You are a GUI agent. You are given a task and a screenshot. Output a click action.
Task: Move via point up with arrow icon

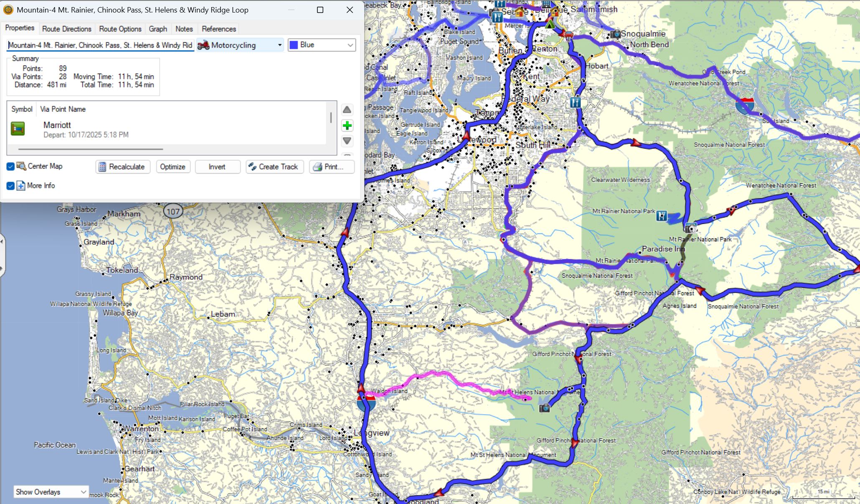(347, 110)
